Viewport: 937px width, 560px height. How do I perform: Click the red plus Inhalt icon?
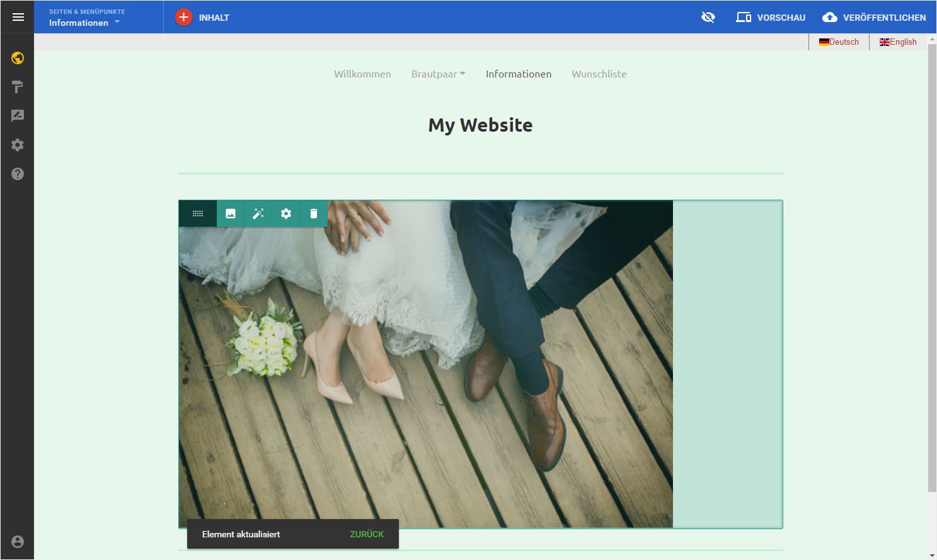tap(183, 18)
